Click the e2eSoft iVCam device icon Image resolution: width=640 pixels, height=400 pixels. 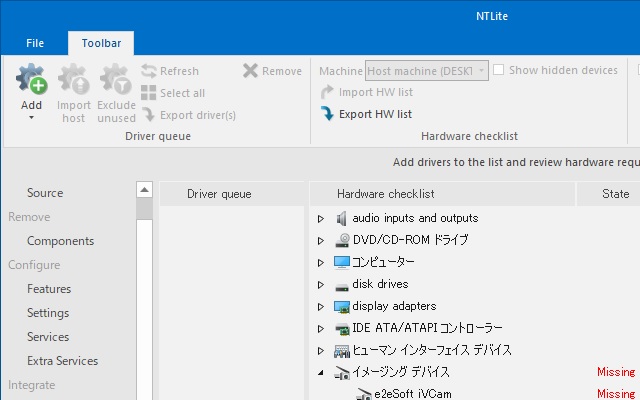(x=363, y=394)
